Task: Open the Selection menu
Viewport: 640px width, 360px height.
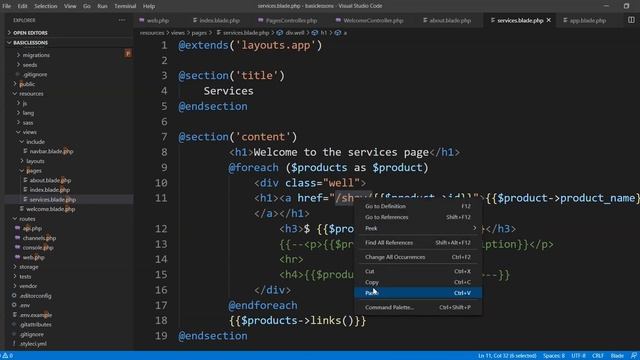Action: [x=46, y=6]
